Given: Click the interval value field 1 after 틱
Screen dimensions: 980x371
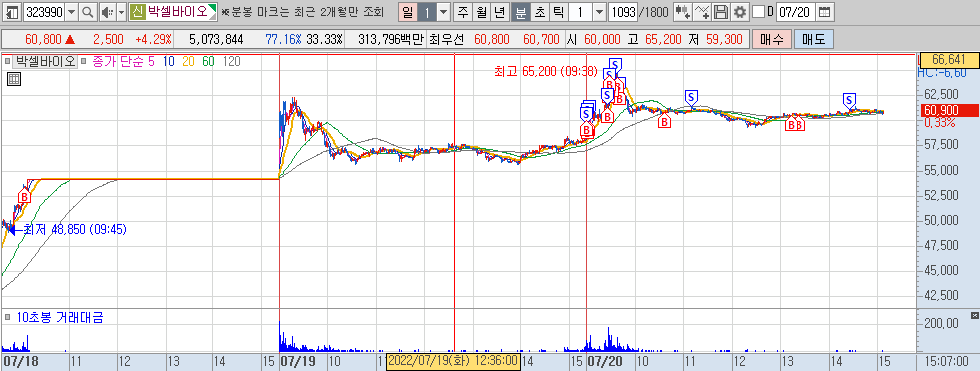Looking at the screenshot, I should [580, 11].
